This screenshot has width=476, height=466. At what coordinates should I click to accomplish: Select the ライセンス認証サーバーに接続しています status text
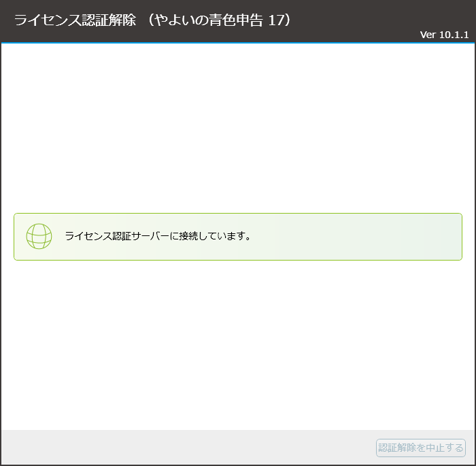[x=158, y=236]
